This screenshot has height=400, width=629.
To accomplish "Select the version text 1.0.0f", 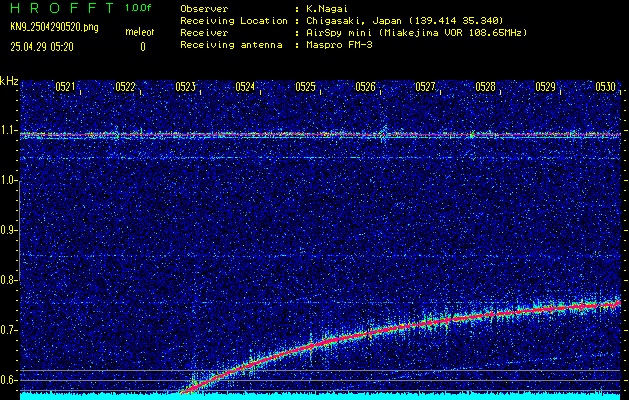I will (x=138, y=8).
